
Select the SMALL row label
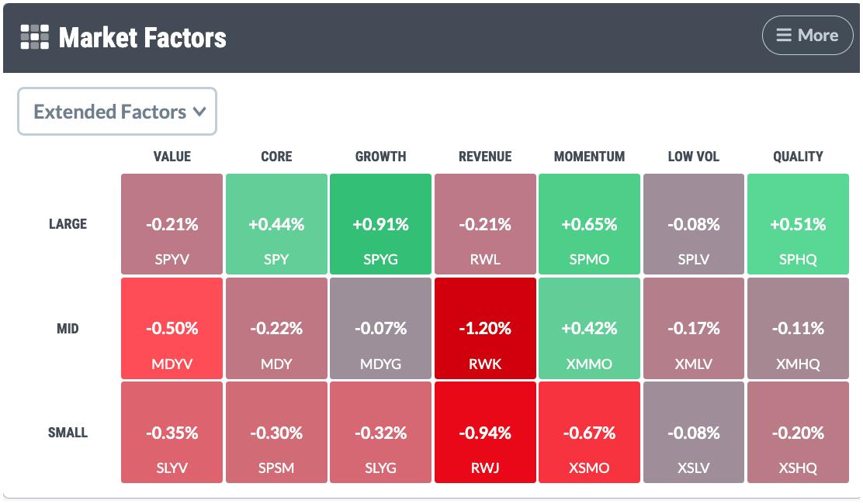point(68,433)
